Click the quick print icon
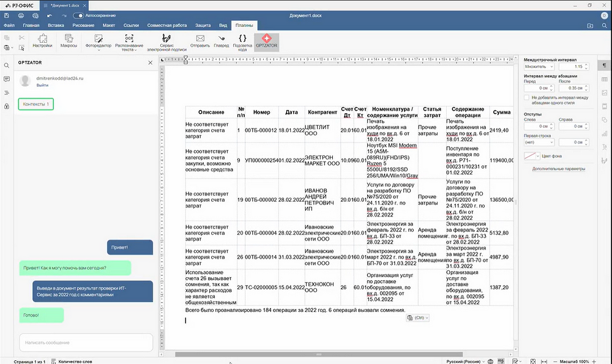This screenshot has width=612, height=364. click(35, 16)
